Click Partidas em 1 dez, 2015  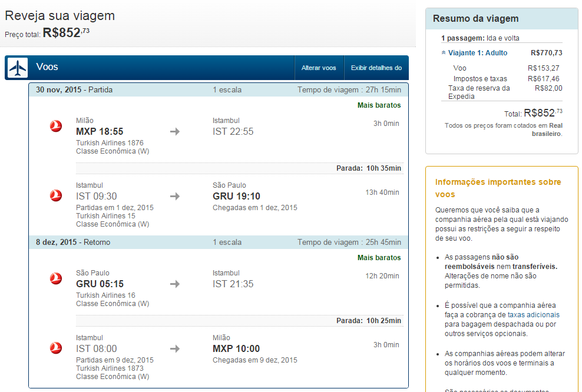coord(115,208)
